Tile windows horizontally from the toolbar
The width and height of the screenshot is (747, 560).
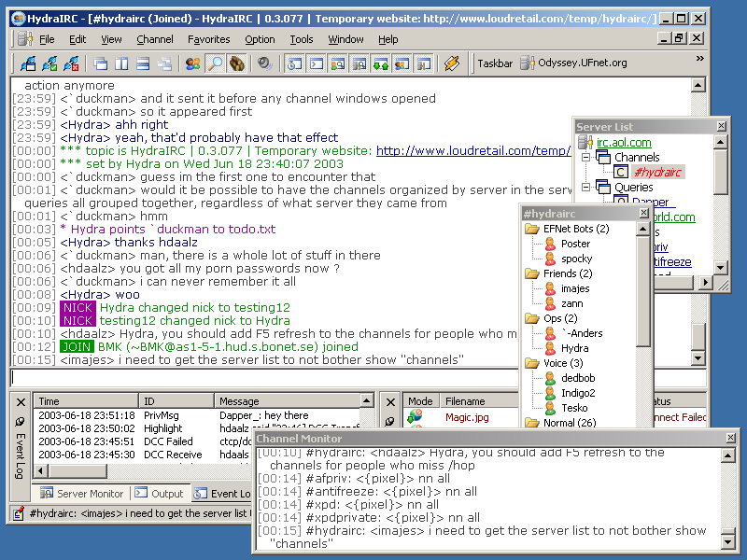(143, 63)
